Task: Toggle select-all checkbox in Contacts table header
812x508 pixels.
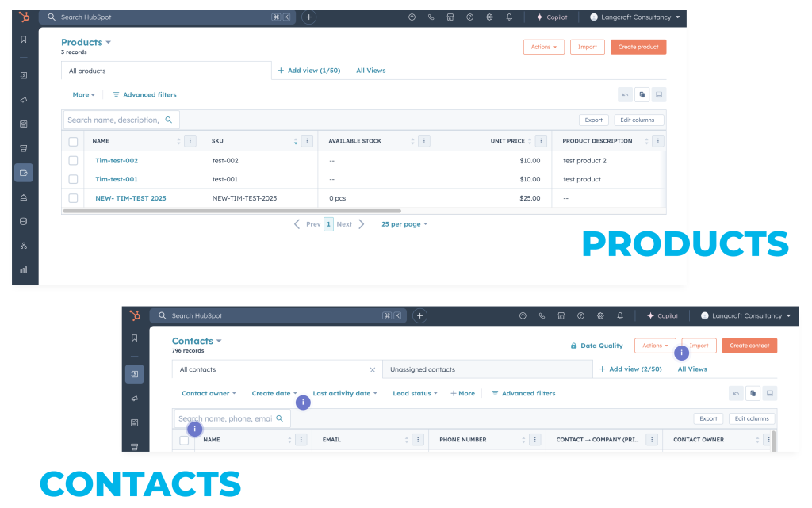Action: [x=184, y=440]
